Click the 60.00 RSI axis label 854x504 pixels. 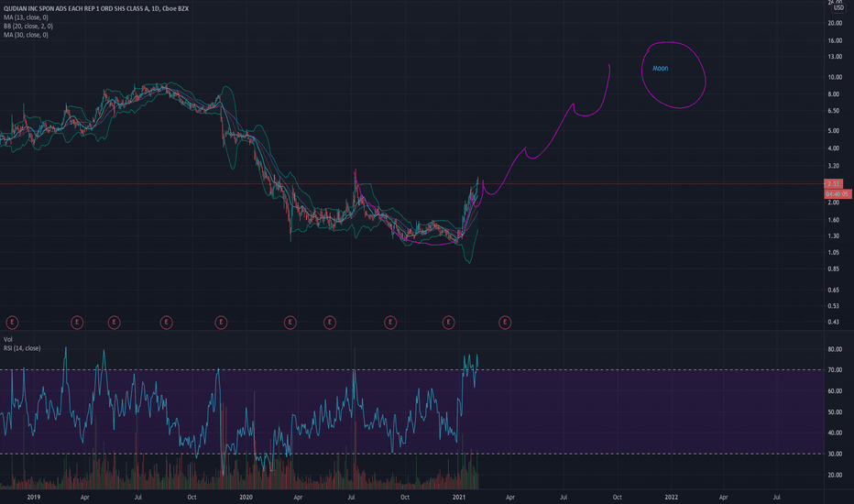click(x=835, y=391)
